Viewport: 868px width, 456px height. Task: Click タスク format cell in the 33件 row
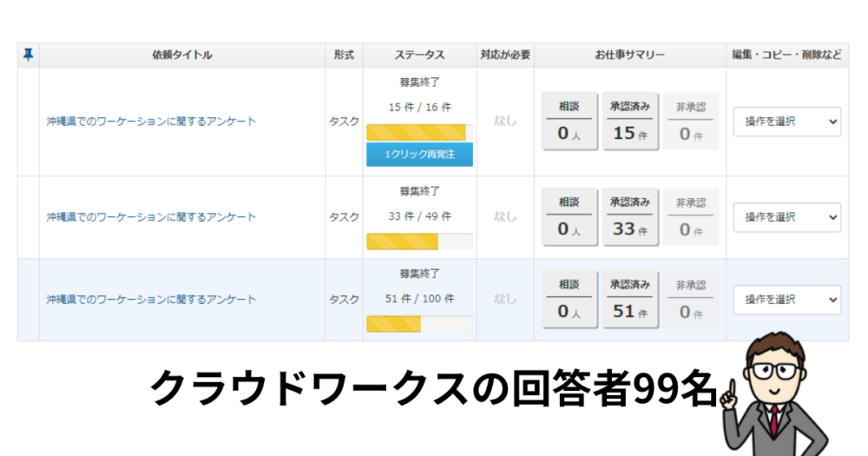click(x=344, y=217)
